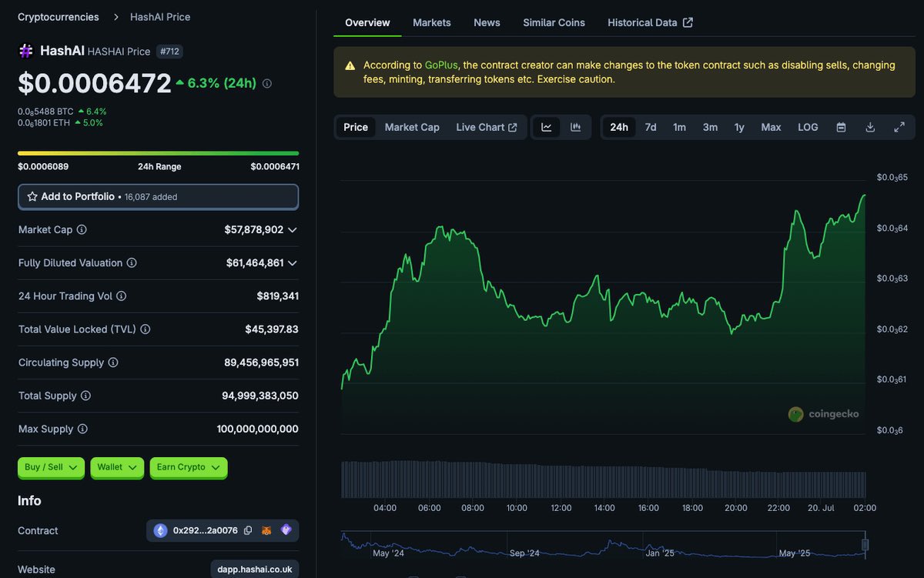Expand Fully Diluted Valuation chevron
Viewport: 924px width, 578px height.
tap(292, 262)
